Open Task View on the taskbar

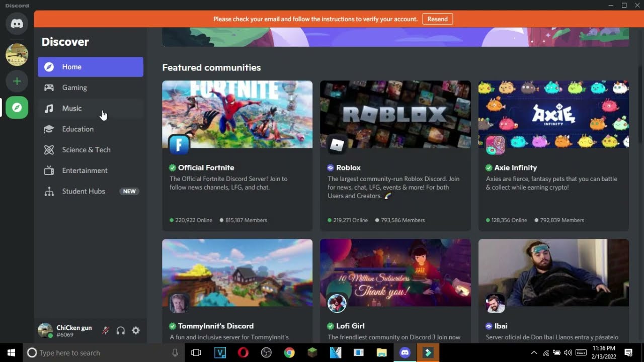[196, 353]
